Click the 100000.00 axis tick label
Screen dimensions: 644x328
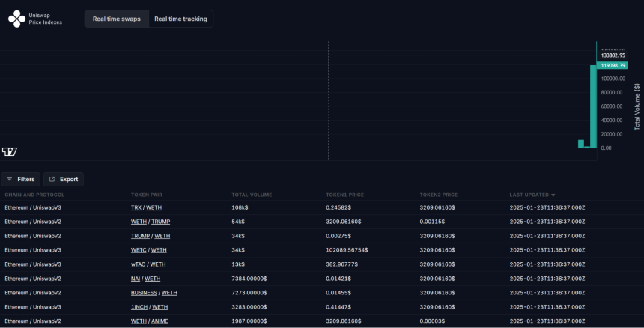pos(613,79)
